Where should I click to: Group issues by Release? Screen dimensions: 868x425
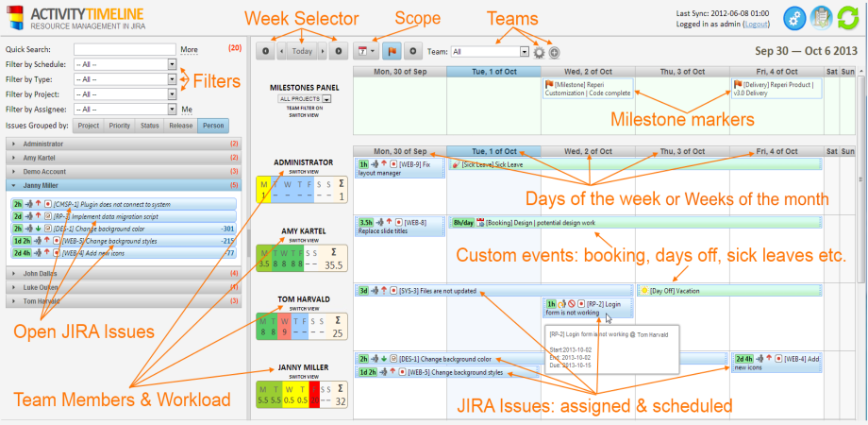pyautogui.click(x=180, y=125)
